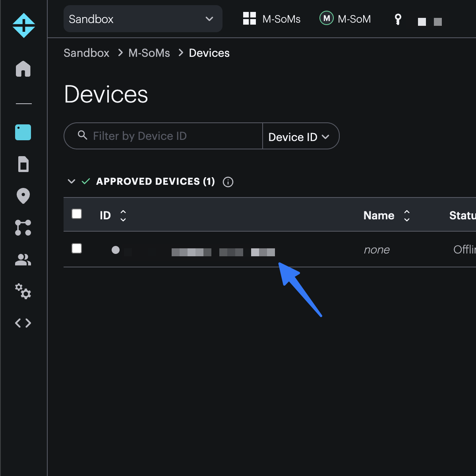The height and width of the screenshot is (476, 476).
Task: Open the Users section in sidebar
Action: coord(23,260)
